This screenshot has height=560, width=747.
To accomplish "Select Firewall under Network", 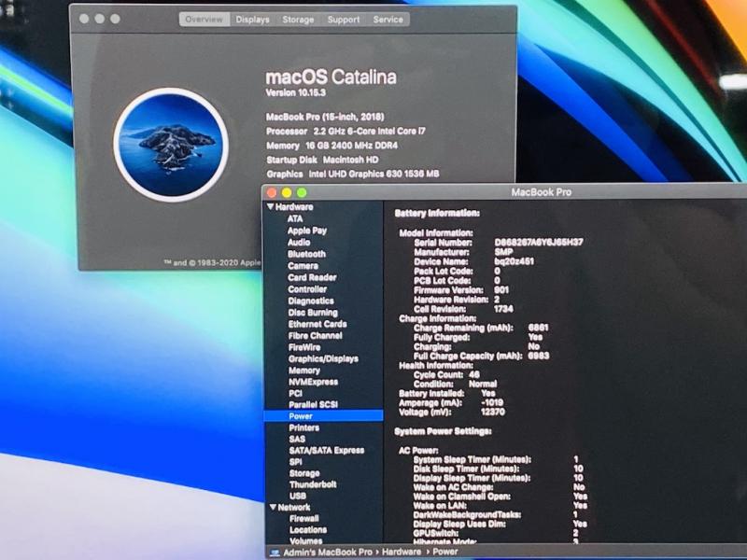I will pyautogui.click(x=304, y=518).
